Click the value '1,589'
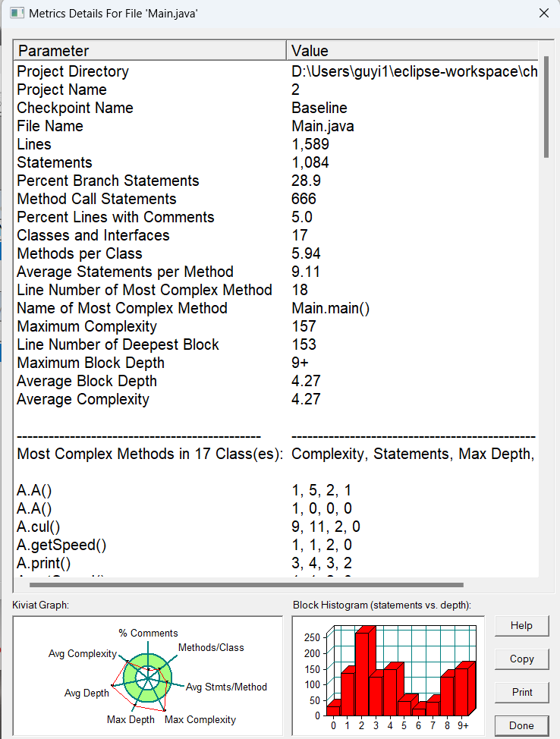This screenshot has height=739, width=560. [x=310, y=145]
